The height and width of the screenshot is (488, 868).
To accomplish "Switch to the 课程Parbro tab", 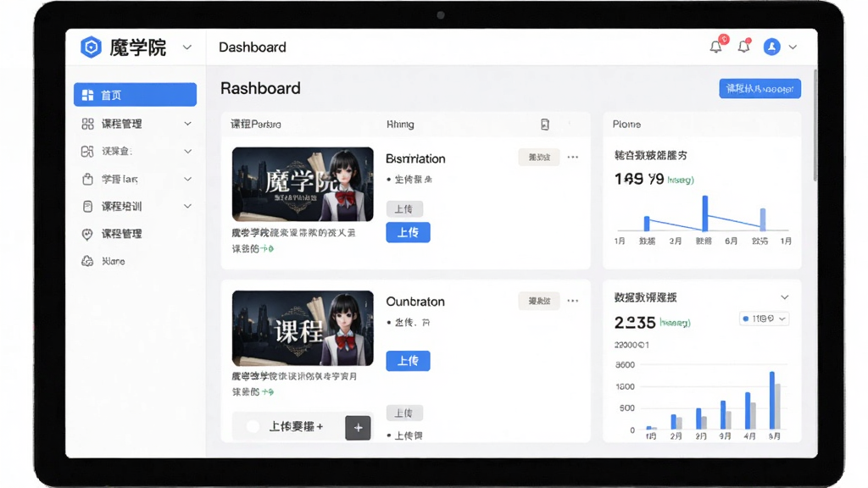I will (256, 125).
